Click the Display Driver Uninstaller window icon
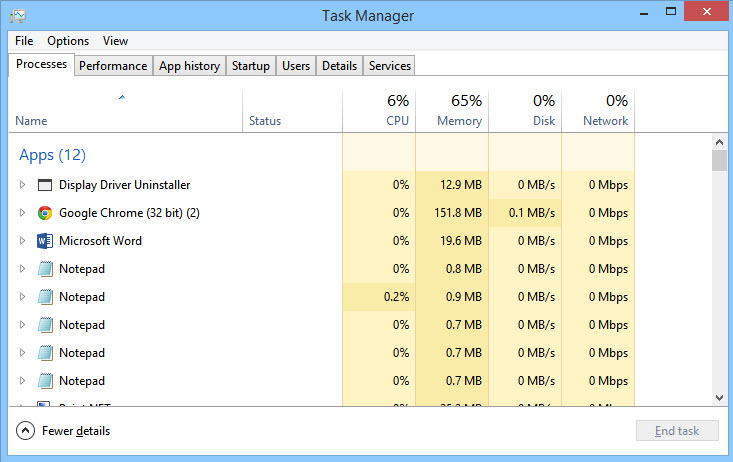The image size is (733, 462). click(x=45, y=185)
